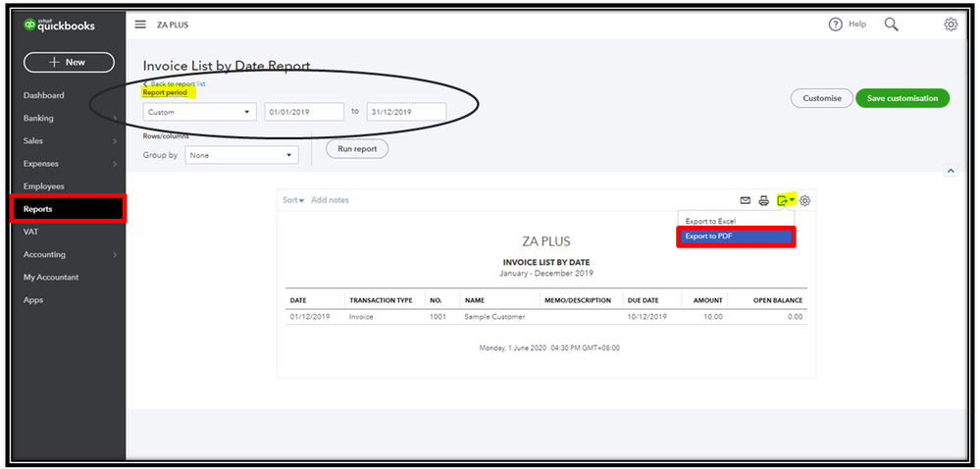This screenshot has width=980, height=469.
Task: Open Reports in the sidebar
Action: click(x=68, y=209)
